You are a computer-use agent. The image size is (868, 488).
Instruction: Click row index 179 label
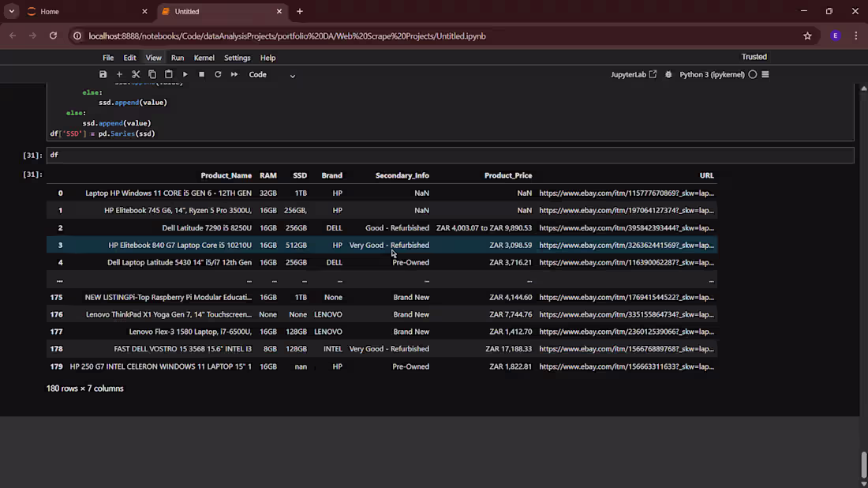pyautogui.click(x=57, y=366)
